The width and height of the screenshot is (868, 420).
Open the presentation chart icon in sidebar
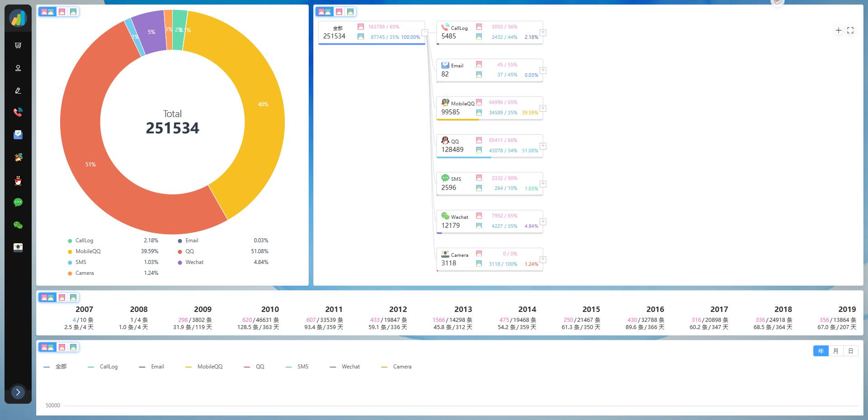tap(18, 46)
